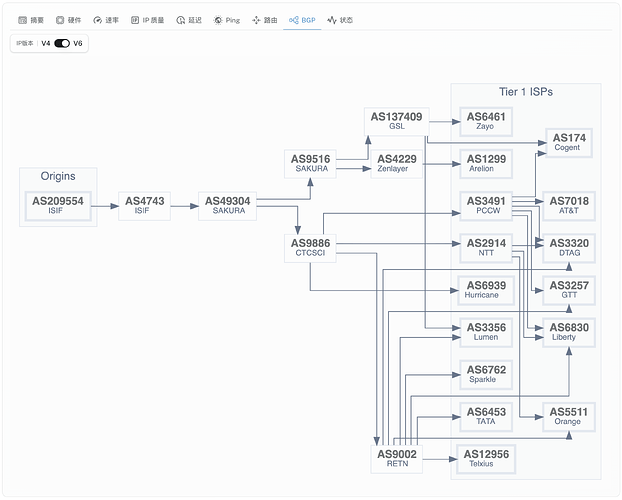
Task: Select the AS3491 PCCW node
Action: pos(486,206)
